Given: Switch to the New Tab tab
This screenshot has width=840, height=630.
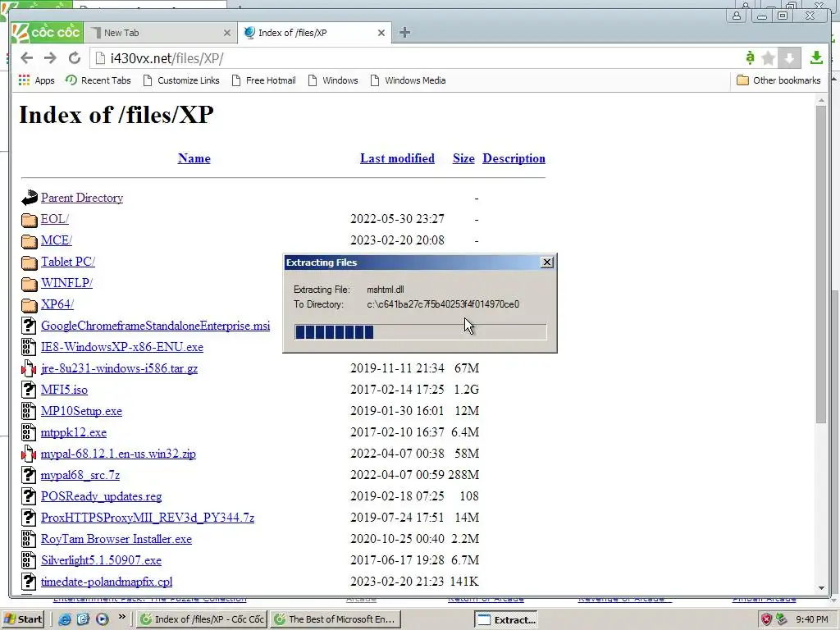Looking at the screenshot, I should click(160, 33).
